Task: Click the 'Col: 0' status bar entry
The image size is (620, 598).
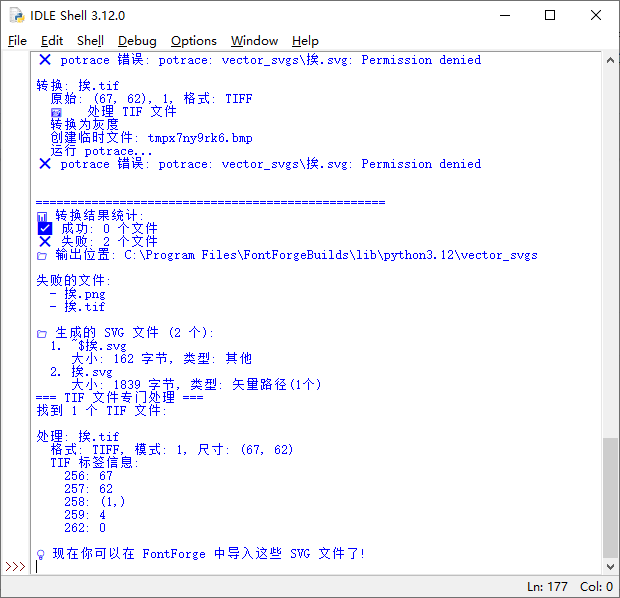Action: [x=596, y=587]
